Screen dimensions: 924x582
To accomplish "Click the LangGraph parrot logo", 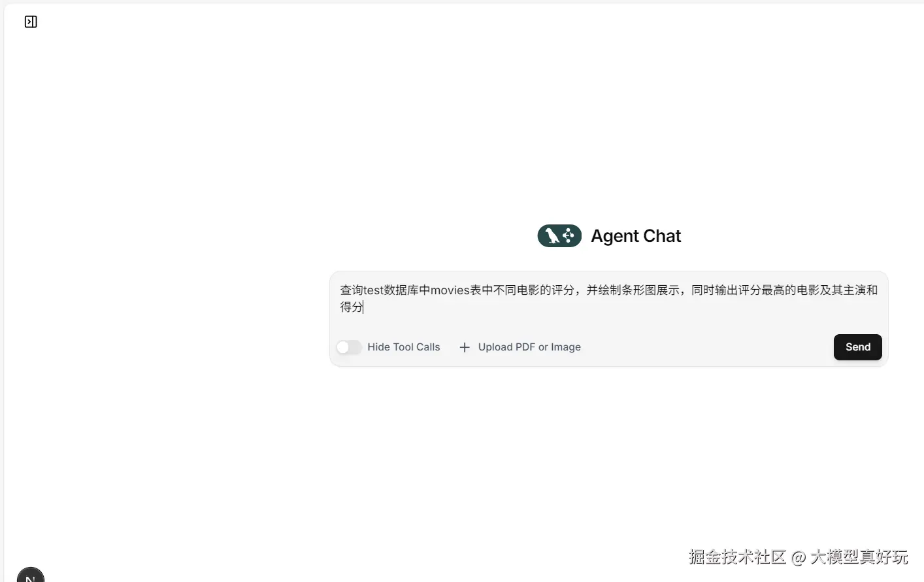I will click(559, 235).
